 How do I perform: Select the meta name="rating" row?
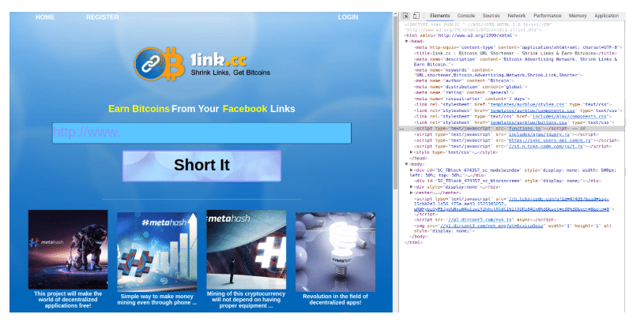tap(463, 92)
